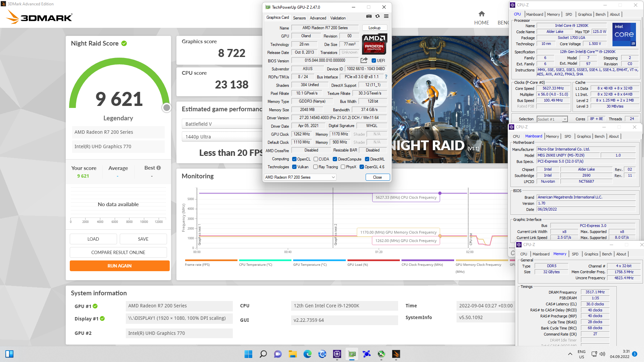This screenshot has width=644, height=362.
Task: Click the Bus Interface question mark
Action: pos(386,77)
